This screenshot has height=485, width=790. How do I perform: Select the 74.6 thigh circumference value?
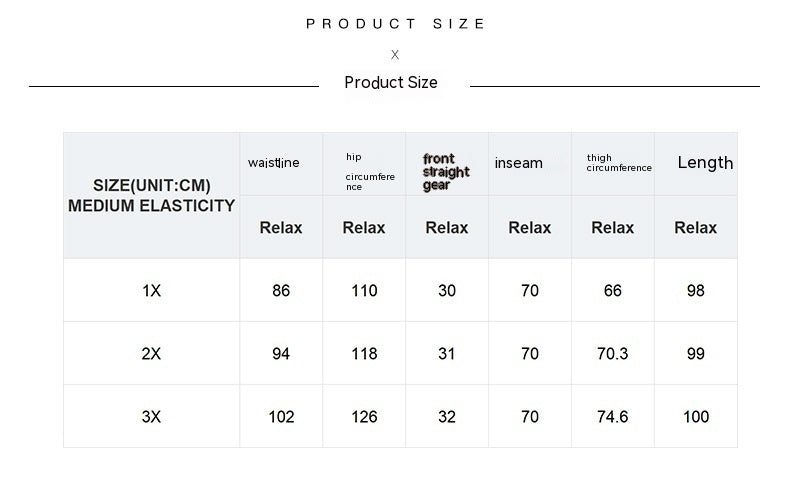pos(612,417)
